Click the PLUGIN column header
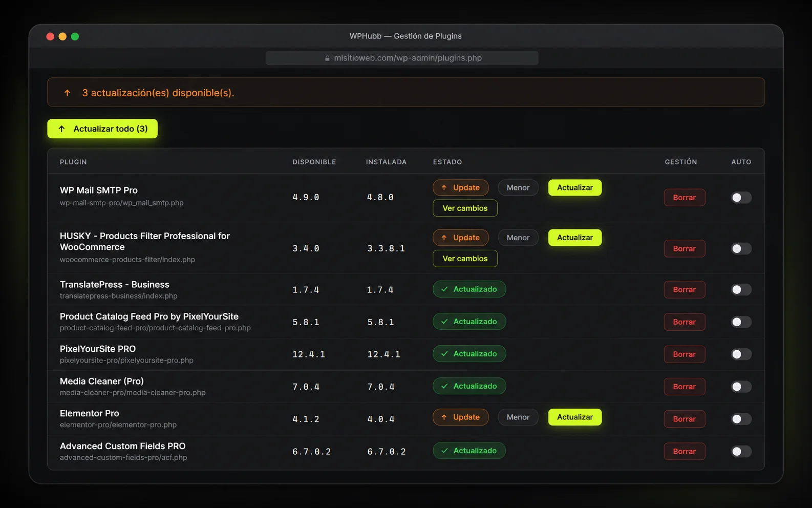The height and width of the screenshot is (508, 812). [x=73, y=162]
